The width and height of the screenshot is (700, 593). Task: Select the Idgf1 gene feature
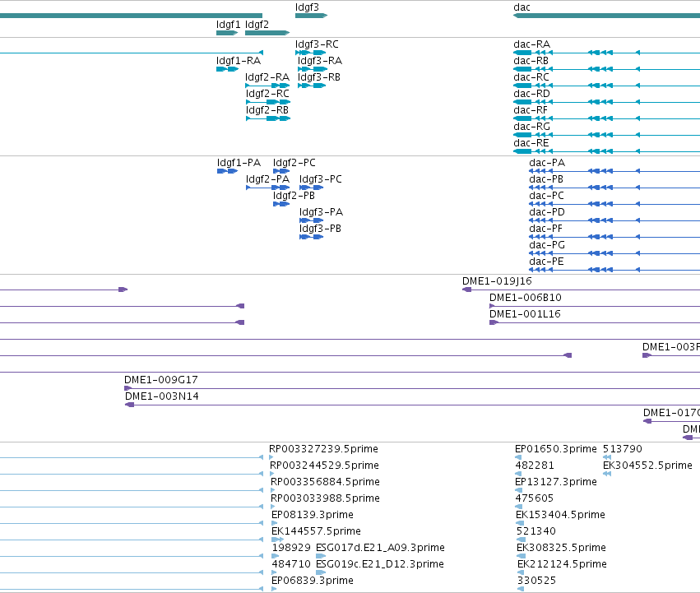[227, 33]
